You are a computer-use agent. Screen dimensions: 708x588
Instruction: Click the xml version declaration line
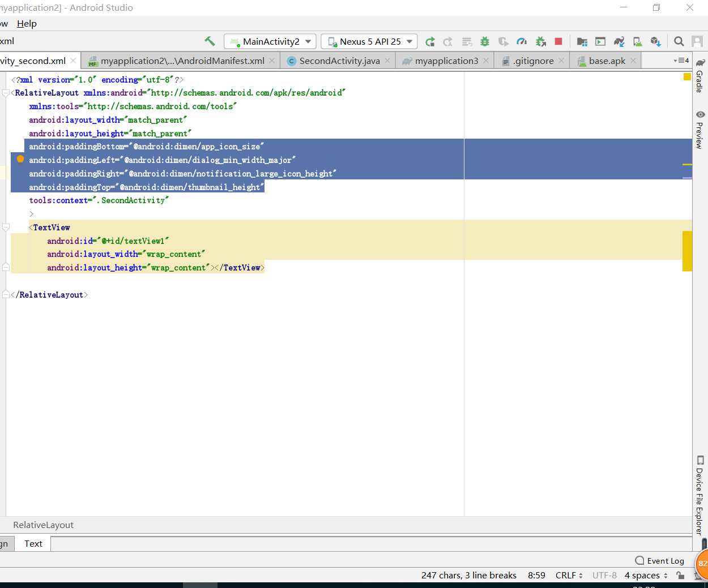(97, 80)
